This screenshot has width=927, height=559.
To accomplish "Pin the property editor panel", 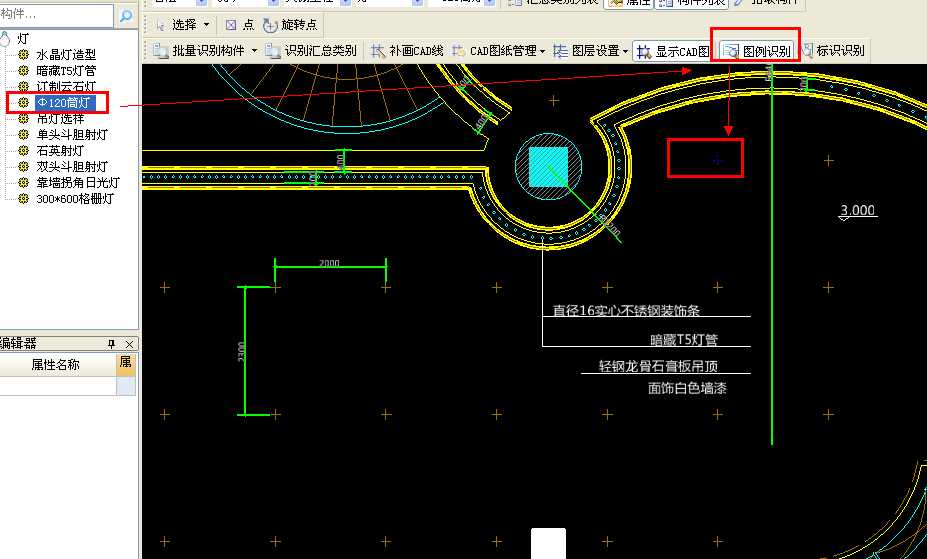I will (x=112, y=343).
